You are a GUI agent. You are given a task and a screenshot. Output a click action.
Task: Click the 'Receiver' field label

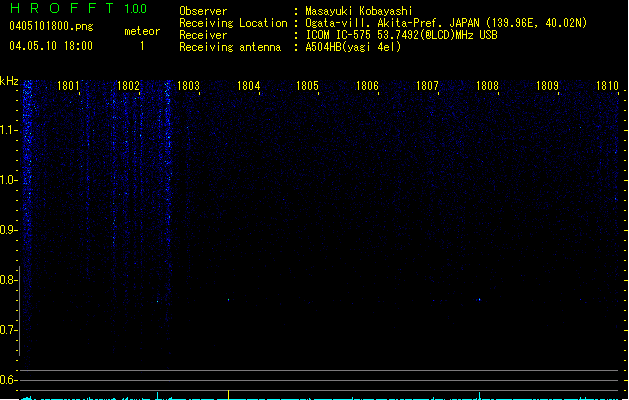click(x=203, y=35)
